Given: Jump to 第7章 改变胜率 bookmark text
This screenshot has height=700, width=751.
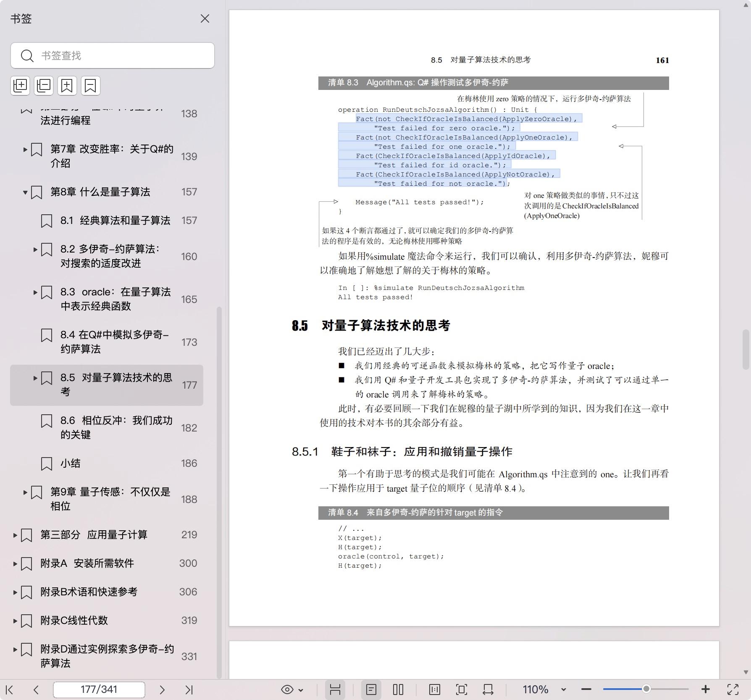Looking at the screenshot, I should [112, 156].
